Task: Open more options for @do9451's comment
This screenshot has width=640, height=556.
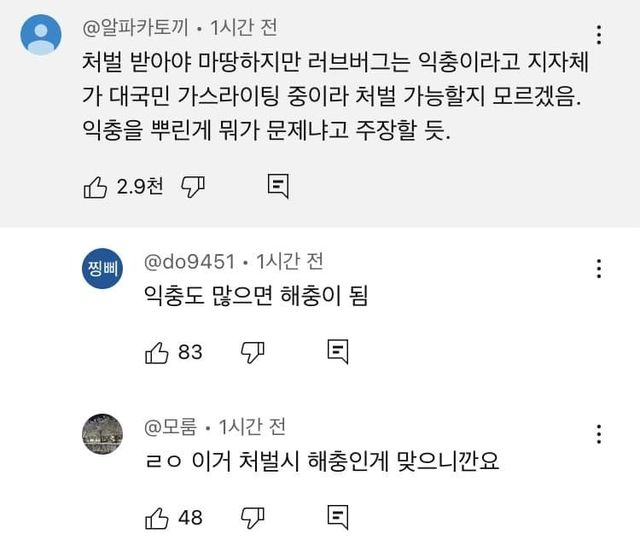Action: click(599, 270)
